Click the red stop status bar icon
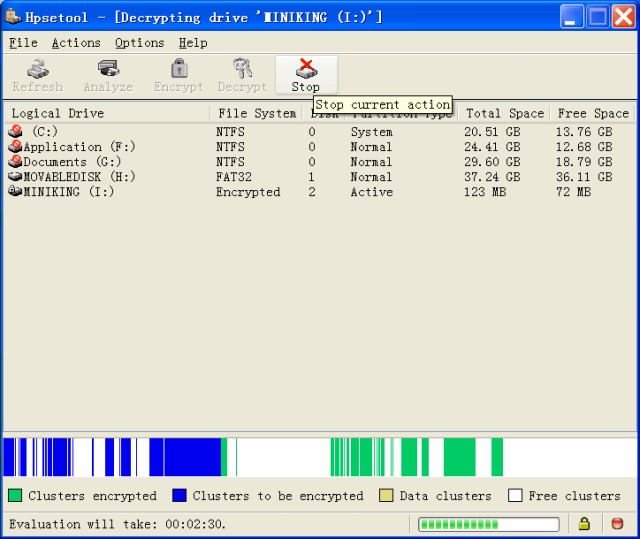Viewport: 640px width, 539px height. 617,524
